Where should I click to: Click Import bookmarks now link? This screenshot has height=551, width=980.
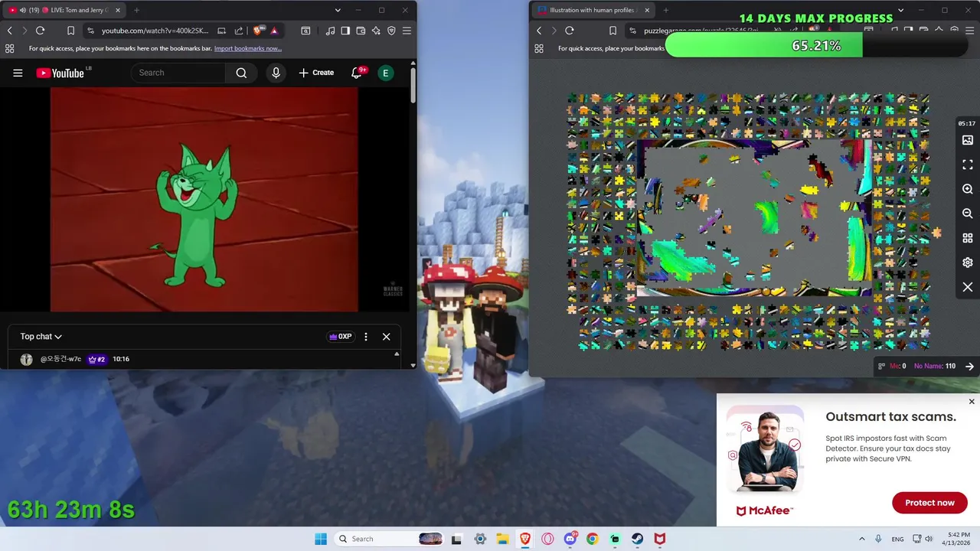coord(248,48)
